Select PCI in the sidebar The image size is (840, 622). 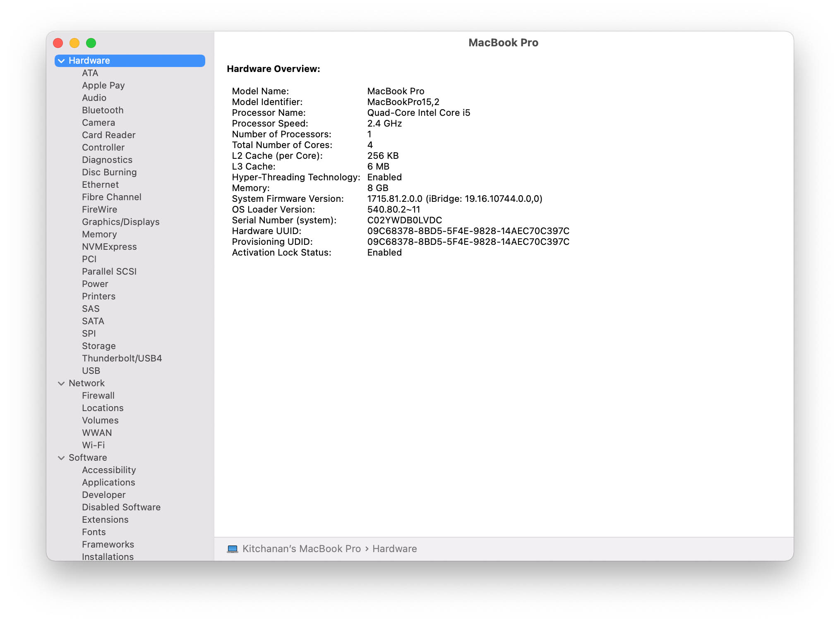[x=89, y=259]
